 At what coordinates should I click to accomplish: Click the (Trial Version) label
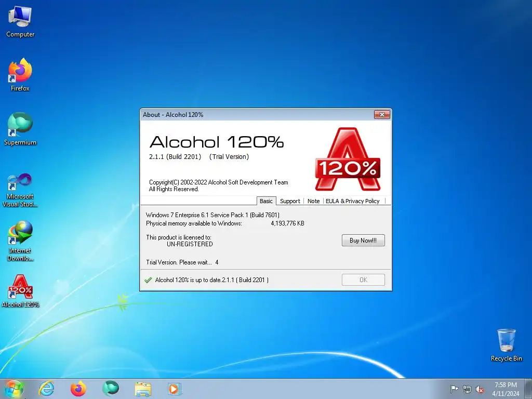(229, 157)
